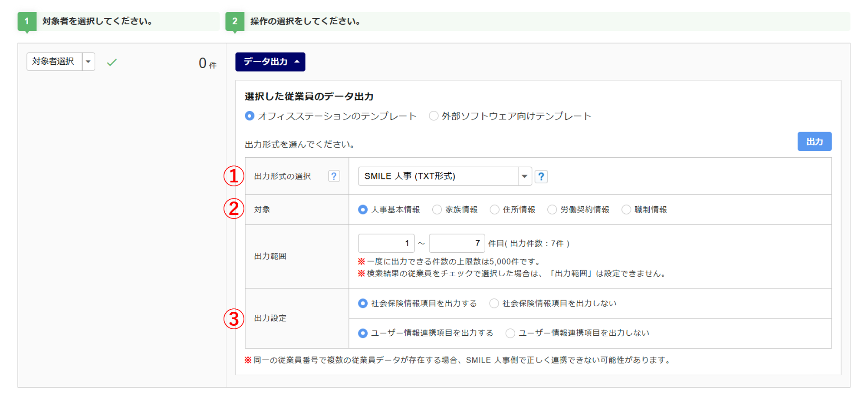The image size is (868, 400).
Task: Choose 人事基本情報 as target
Action: pyautogui.click(x=363, y=210)
